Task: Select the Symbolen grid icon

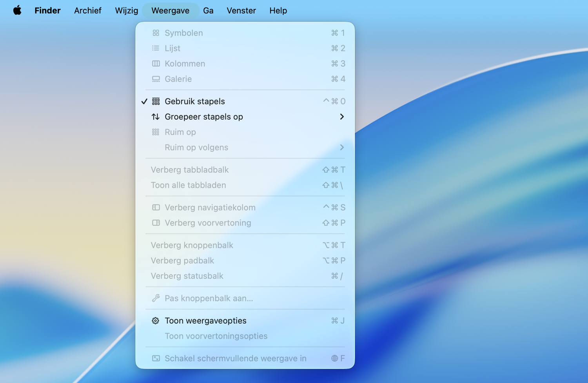Action: 156,33
